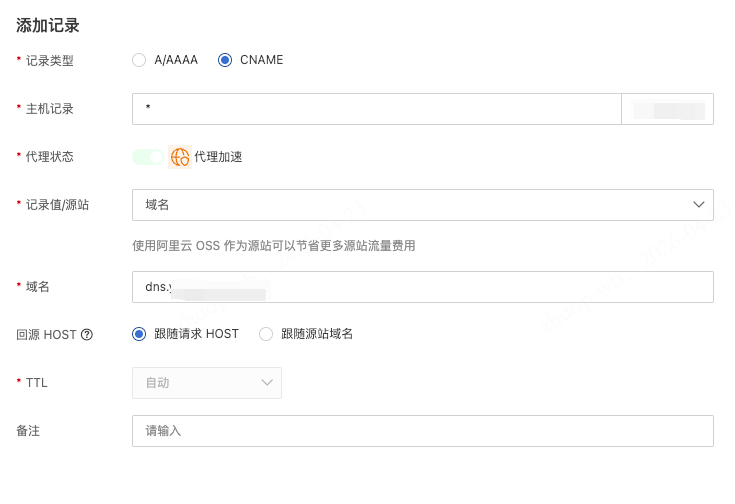Click the 记录类型 field label
This screenshot has width=735, height=504.
pyautogui.click(x=50, y=61)
